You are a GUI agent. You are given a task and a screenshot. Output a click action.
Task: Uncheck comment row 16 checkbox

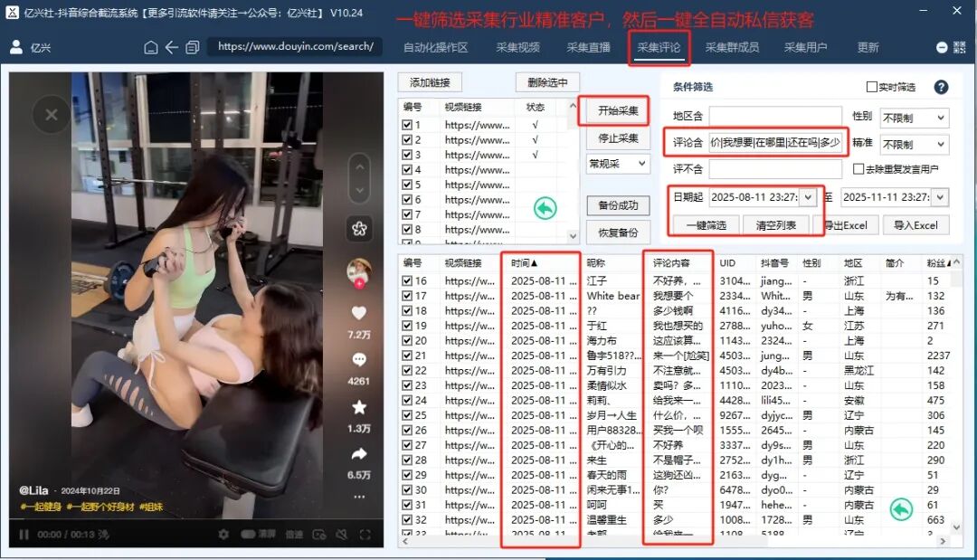tap(407, 281)
